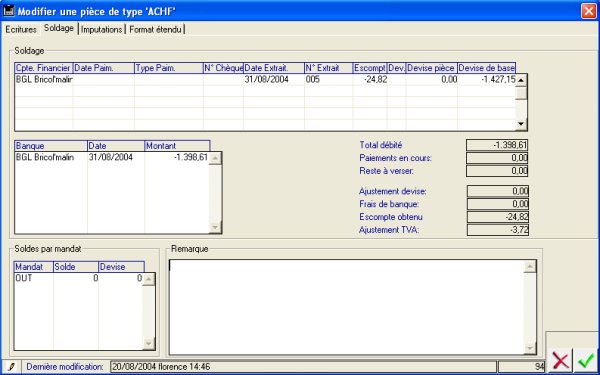This screenshot has height=375, width=600.
Task: Click the Escompt column header
Action: [370, 68]
